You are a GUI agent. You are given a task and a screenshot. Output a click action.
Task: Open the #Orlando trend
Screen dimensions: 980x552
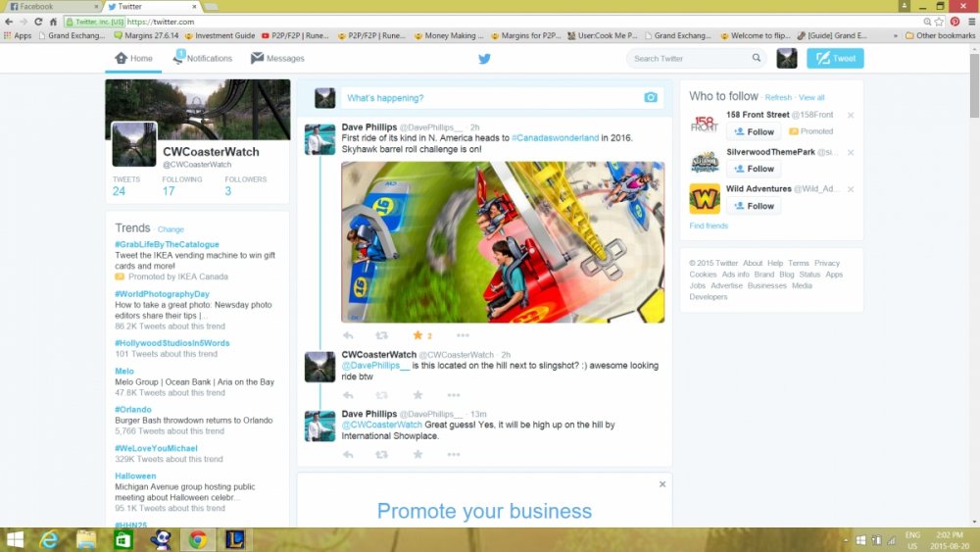point(133,410)
